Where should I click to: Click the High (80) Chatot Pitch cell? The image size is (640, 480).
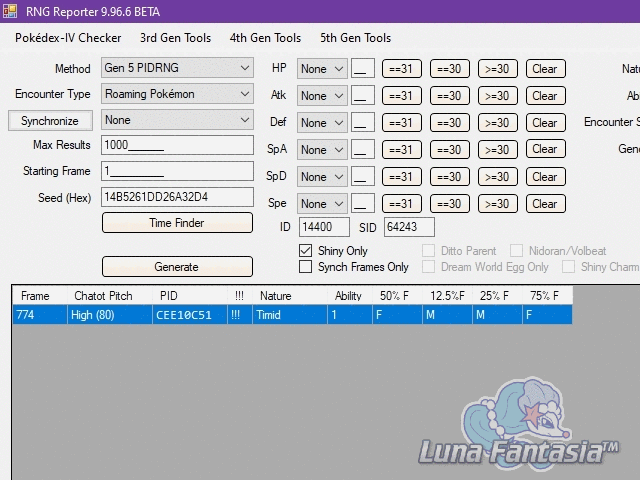pyautogui.click(x=109, y=315)
